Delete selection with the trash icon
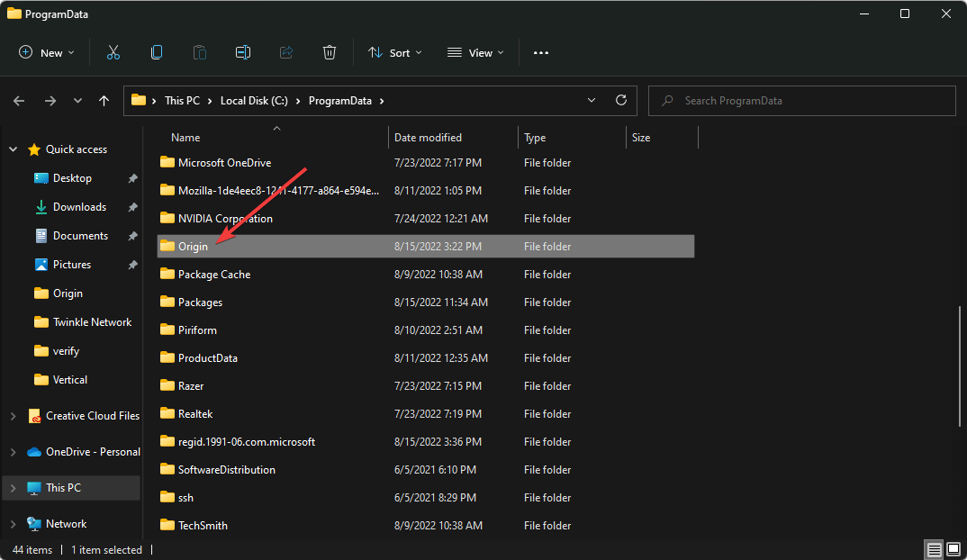Screen dimensions: 967x560 click(330, 53)
